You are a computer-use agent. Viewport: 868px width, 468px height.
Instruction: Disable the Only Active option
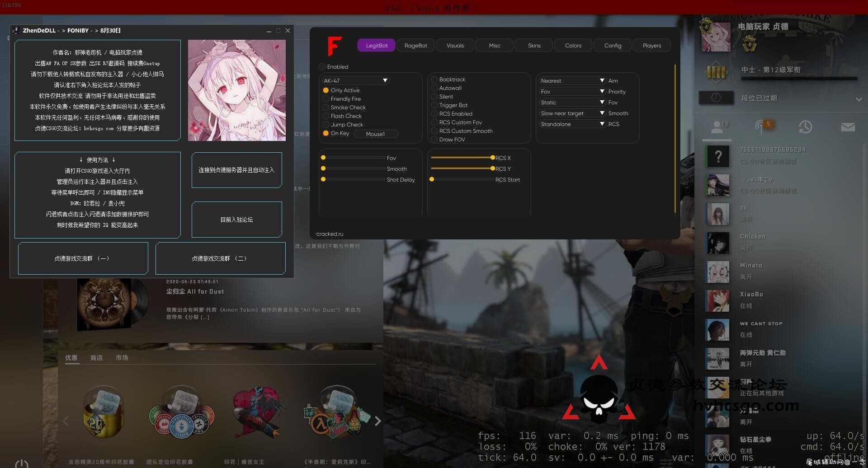[325, 90]
